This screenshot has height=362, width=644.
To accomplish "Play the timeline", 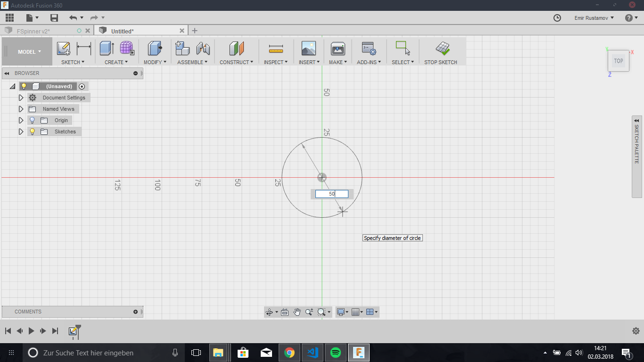I will point(31,331).
